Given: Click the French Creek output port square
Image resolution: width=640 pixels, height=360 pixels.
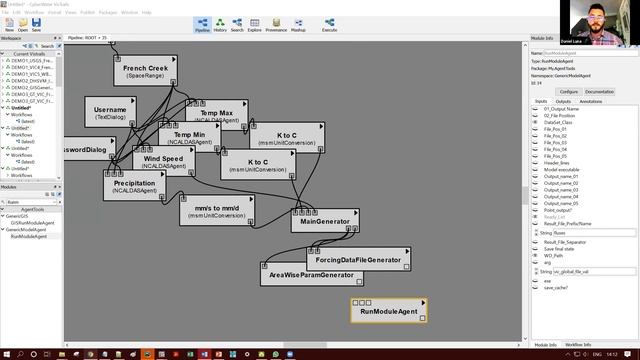Looking at the screenshot, I should 173,82.
